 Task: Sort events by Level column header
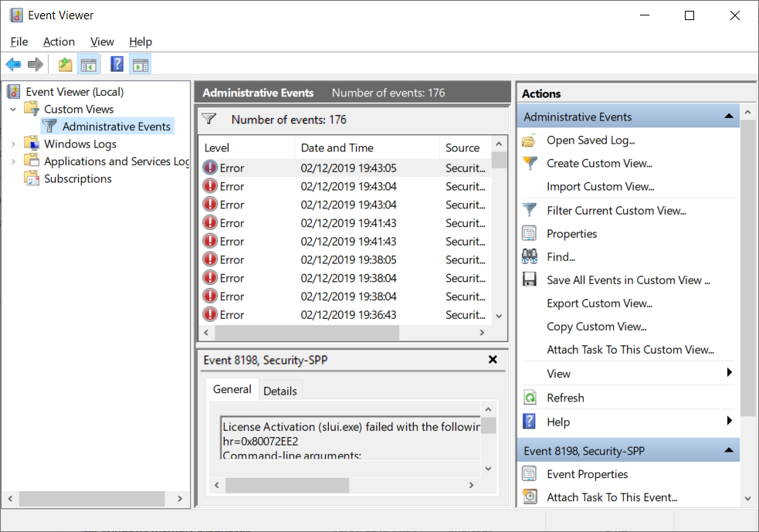pos(246,147)
